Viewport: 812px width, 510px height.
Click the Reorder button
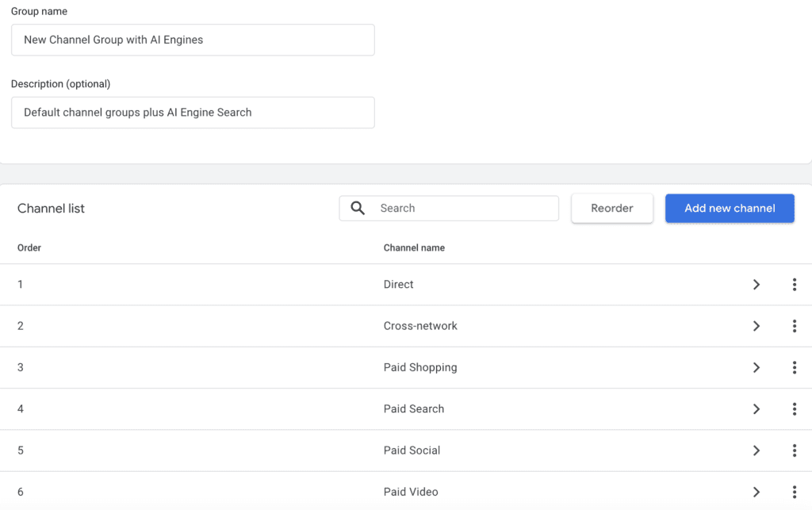coord(611,208)
